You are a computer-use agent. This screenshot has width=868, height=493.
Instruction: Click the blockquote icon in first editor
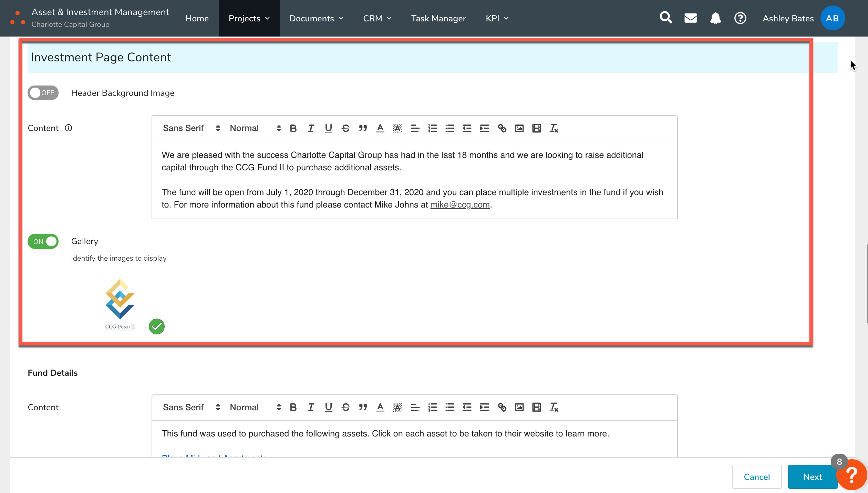363,128
